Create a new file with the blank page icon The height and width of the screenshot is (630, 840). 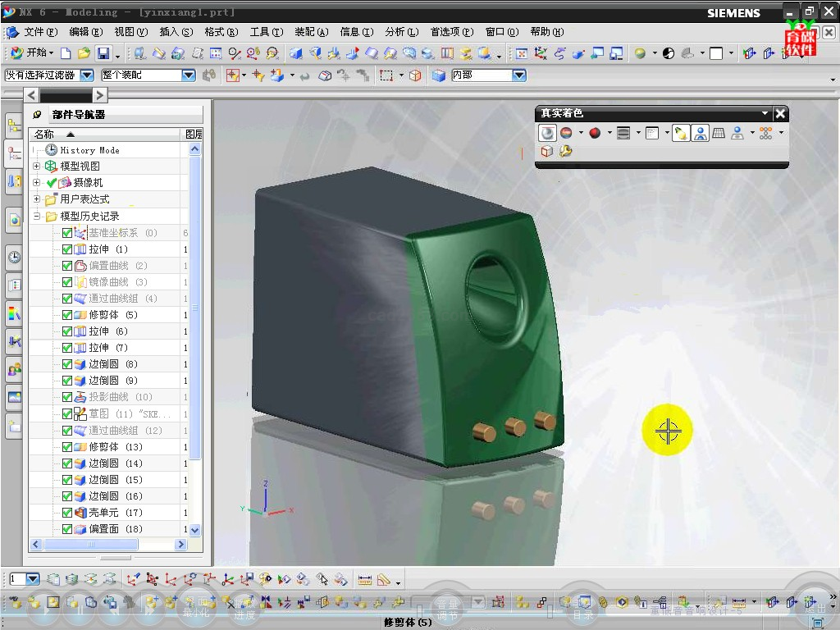pyautogui.click(x=66, y=53)
